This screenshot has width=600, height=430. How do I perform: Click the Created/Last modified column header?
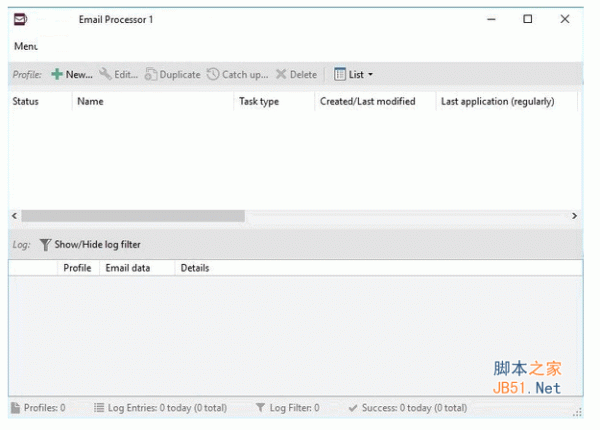(x=367, y=102)
